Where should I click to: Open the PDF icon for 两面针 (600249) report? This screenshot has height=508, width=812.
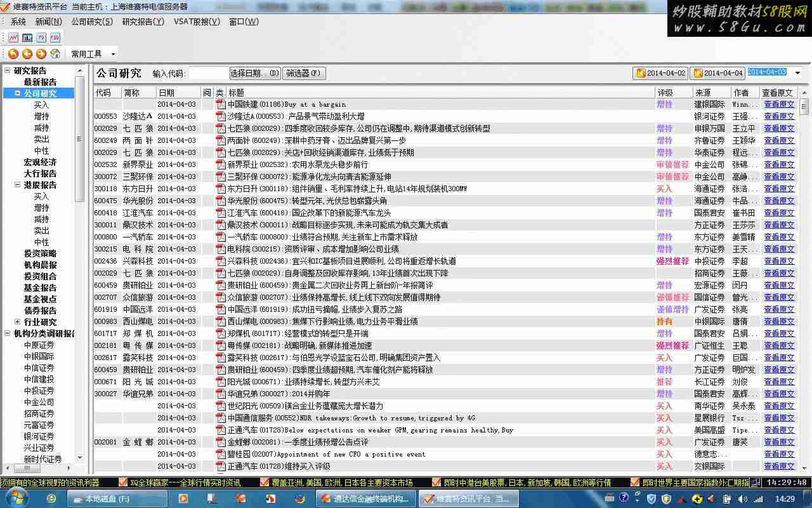point(221,140)
